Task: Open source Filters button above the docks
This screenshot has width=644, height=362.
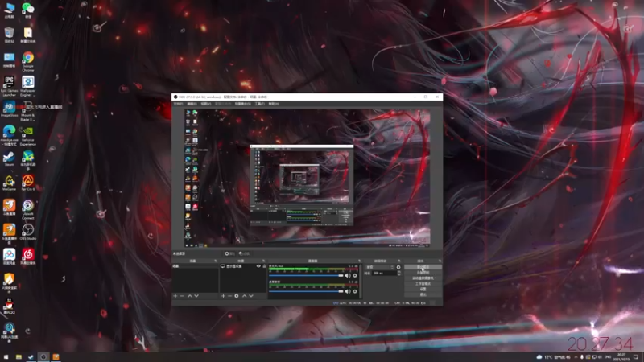Action: (x=244, y=253)
